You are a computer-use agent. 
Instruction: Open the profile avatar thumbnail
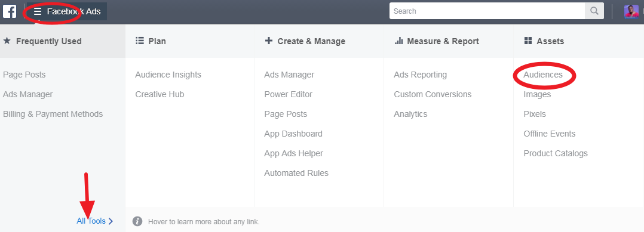pos(631,11)
